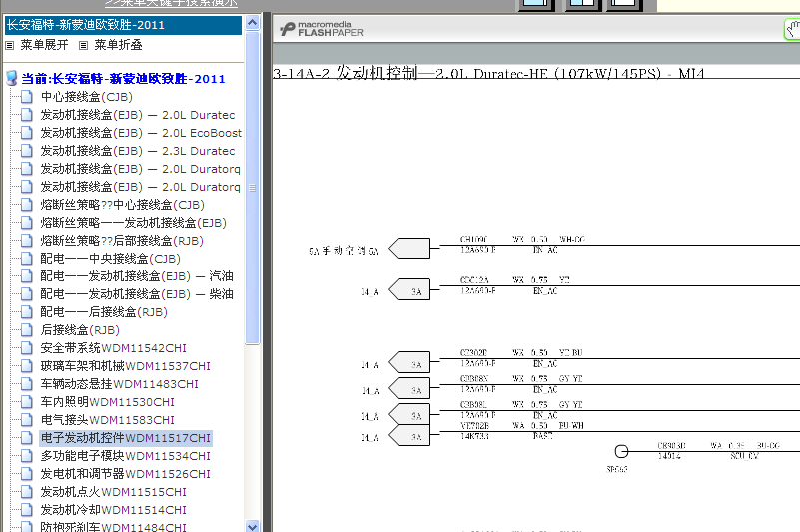The image size is (800, 532).
Task: Click page icon of 安全带系统WDM11542CHI
Action: (x=27, y=348)
